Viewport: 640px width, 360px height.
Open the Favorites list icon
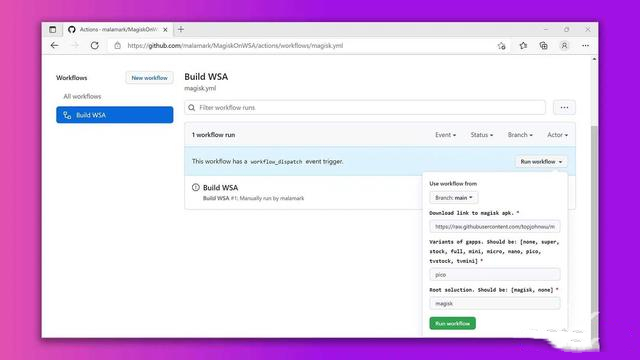(523, 46)
